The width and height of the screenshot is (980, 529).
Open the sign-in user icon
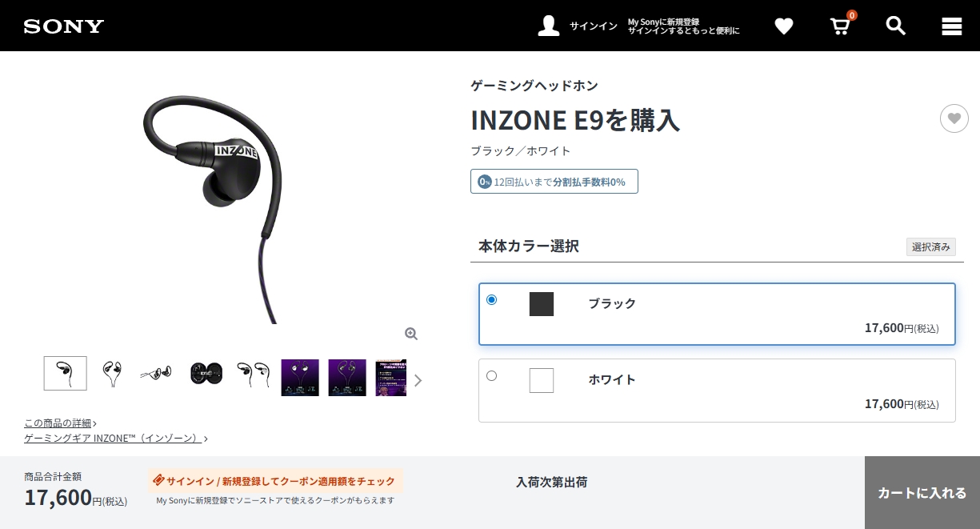[549, 26]
